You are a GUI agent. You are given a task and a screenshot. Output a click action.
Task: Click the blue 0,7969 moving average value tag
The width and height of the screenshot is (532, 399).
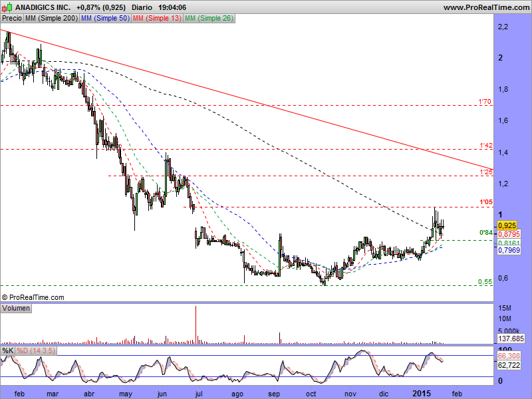[509, 250]
